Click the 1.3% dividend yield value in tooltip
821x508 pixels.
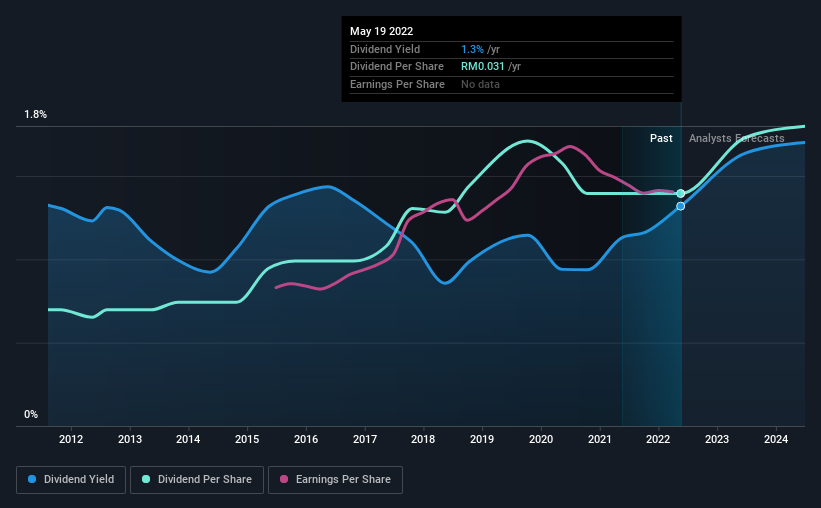(472, 49)
